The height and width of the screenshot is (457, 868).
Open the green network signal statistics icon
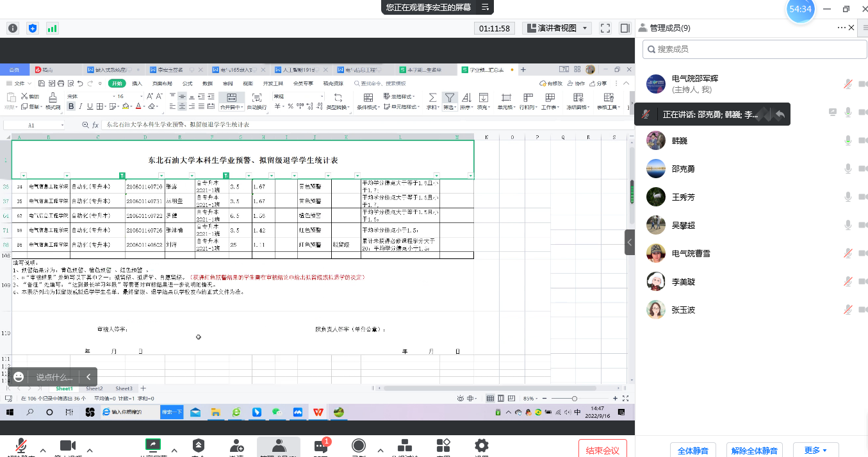pyautogui.click(x=52, y=28)
